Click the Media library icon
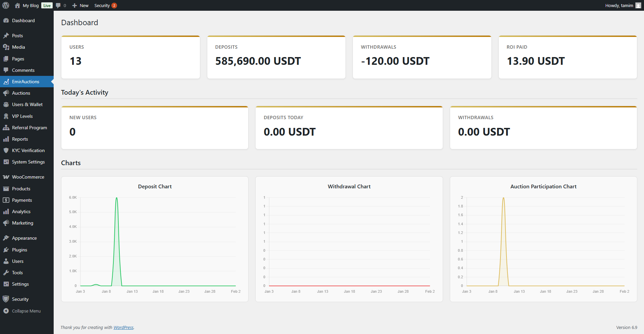Screen dimensions: 644x334 coord(6,47)
